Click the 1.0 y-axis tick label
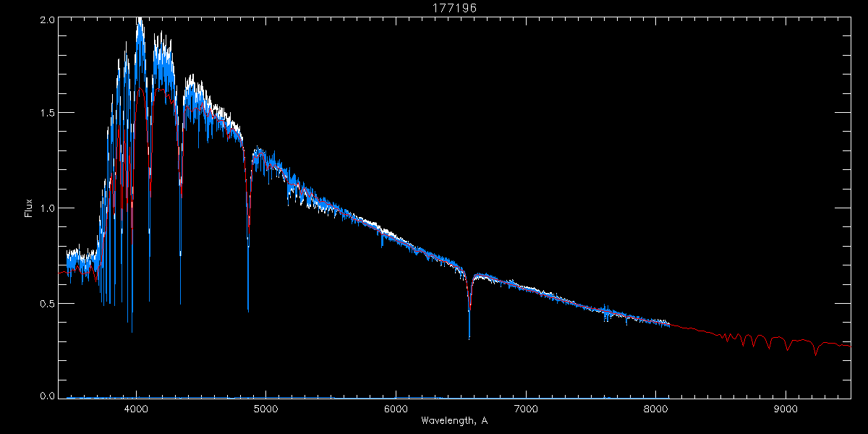Screen dimensions: 868x434 pos(46,208)
